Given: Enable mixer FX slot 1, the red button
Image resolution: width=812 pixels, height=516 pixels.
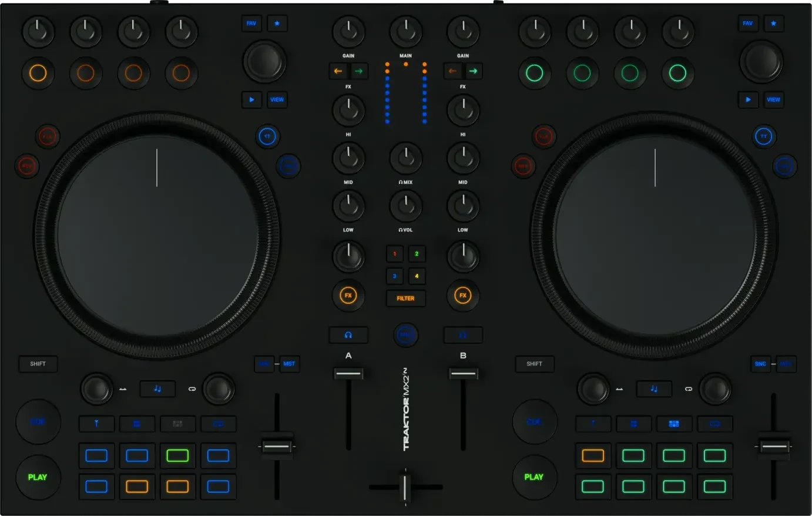Looking at the screenshot, I should pyautogui.click(x=395, y=254).
